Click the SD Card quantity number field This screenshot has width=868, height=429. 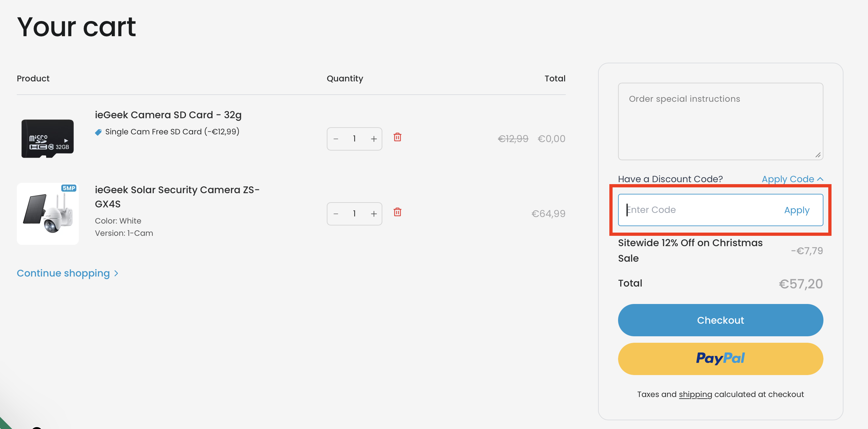[354, 139]
